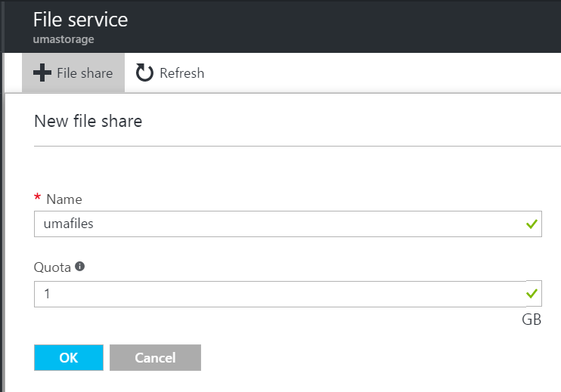This screenshot has width=561, height=392.
Task: Click the divider under New file share
Action: coord(297,147)
